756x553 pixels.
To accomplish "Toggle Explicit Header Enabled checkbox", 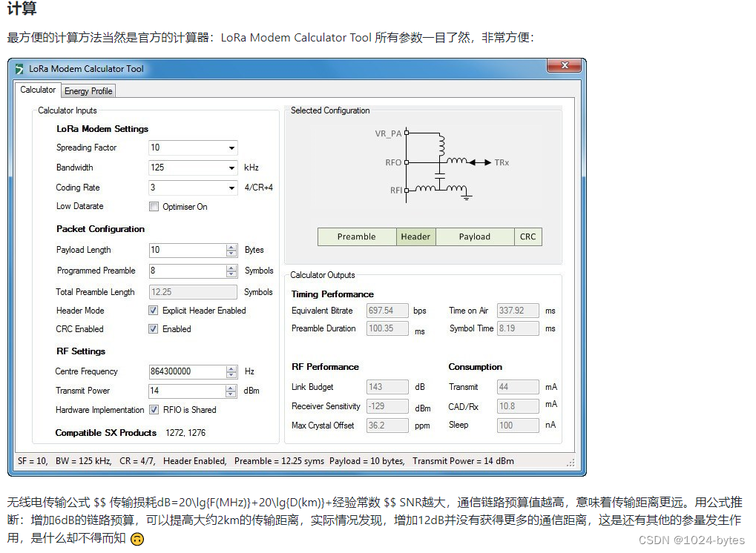I will [x=154, y=311].
